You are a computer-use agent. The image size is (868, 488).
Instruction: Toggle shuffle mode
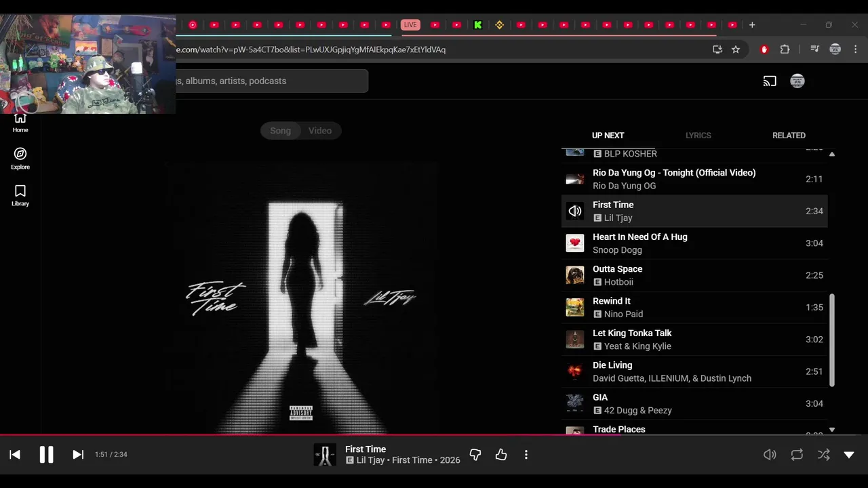823,455
